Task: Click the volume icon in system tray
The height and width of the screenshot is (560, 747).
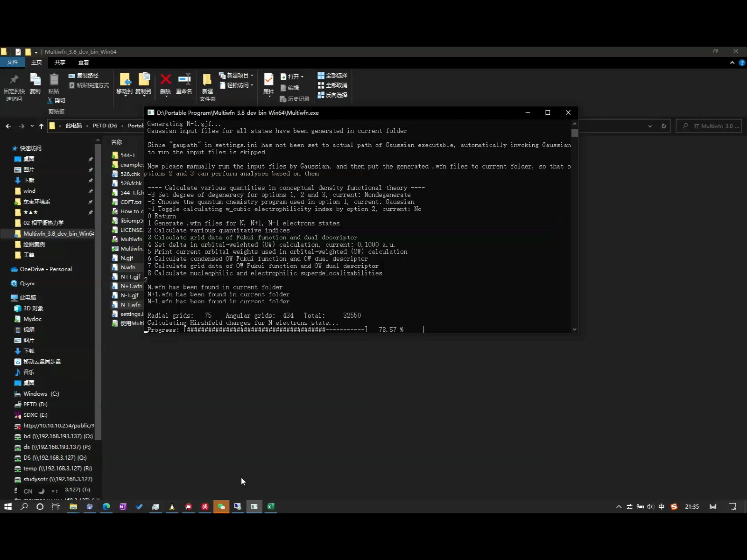Action: click(x=650, y=506)
